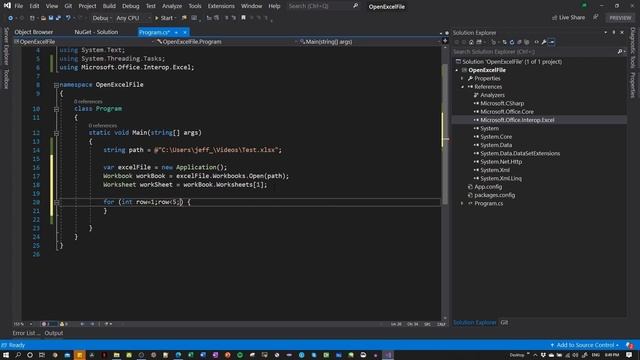The image size is (640, 360).
Task: Open the Extensions menu
Action: [x=221, y=6]
